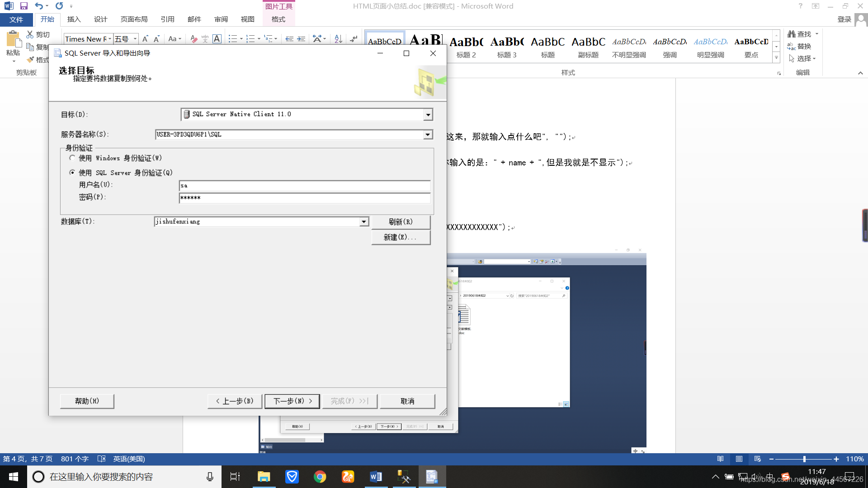The width and height of the screenshot is (868, 488).
Task: Click the Sign in (登录) link
Action: pos(844,19)
